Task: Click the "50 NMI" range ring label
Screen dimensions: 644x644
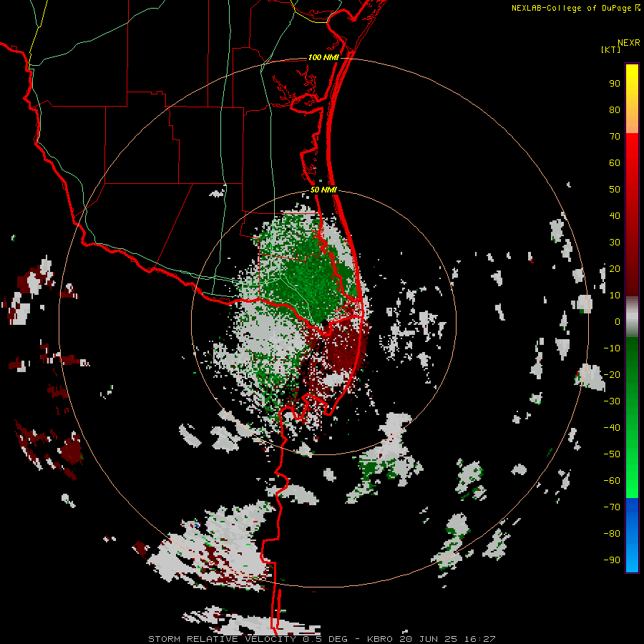Action: click(x=323, y=190)
